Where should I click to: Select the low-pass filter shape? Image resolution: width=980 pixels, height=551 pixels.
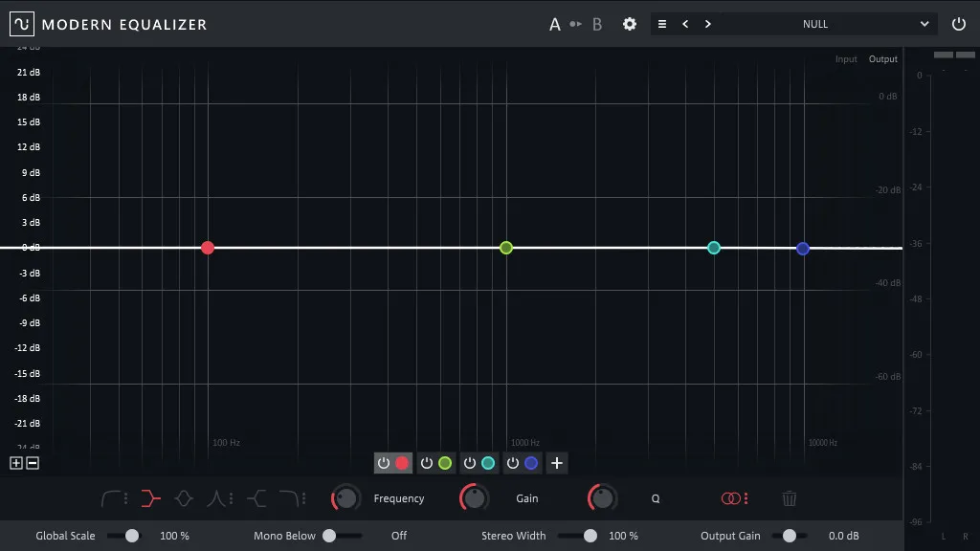pos(289,498)
